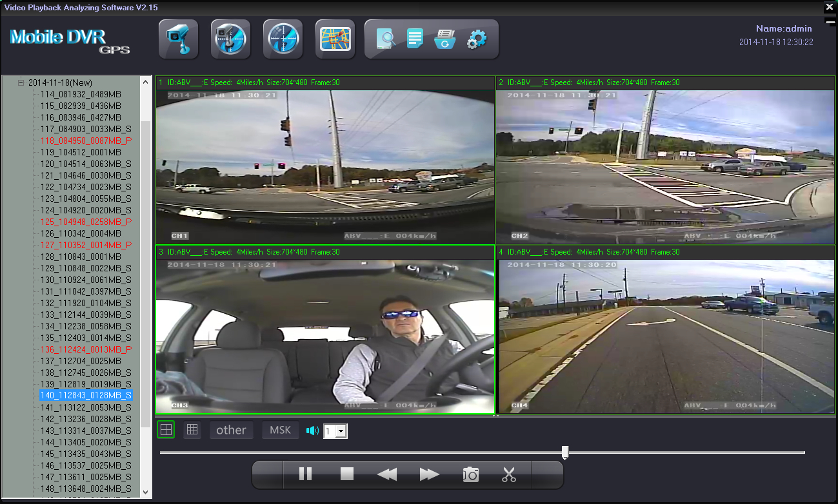Open the audio channel dropdown showing 1
This screenshot has height=504, width=838.
pyautogui.click(x=341, y=431)
